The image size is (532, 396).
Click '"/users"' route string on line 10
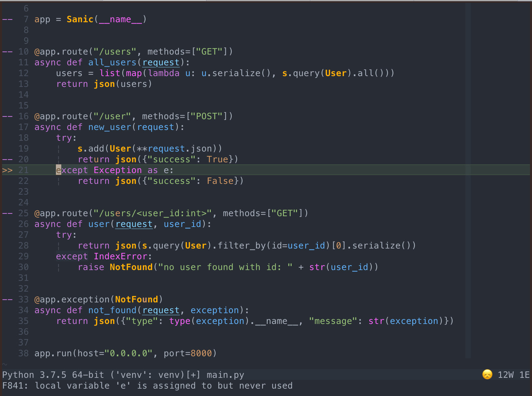[115, 52]
